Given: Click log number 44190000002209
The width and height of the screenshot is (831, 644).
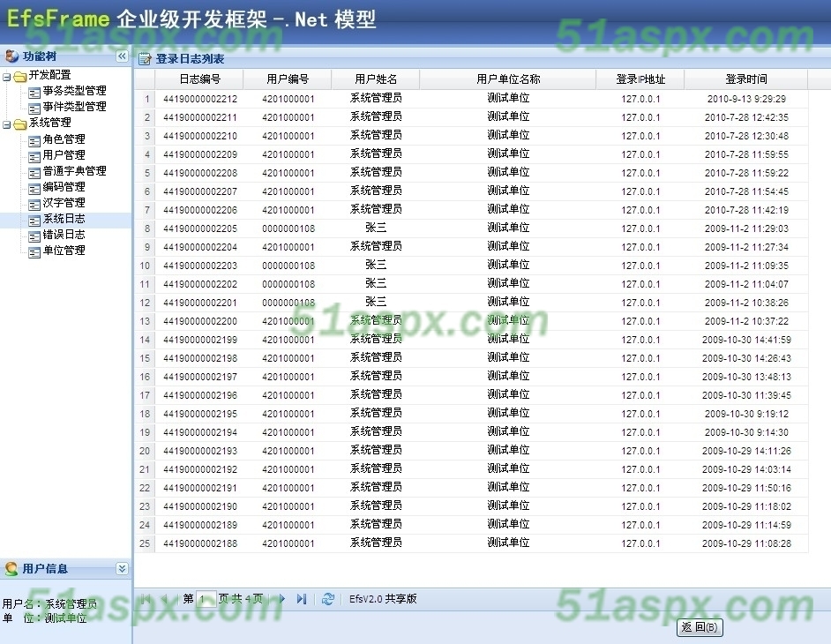Looking at the screenshot, I should (x=200, y=154).
